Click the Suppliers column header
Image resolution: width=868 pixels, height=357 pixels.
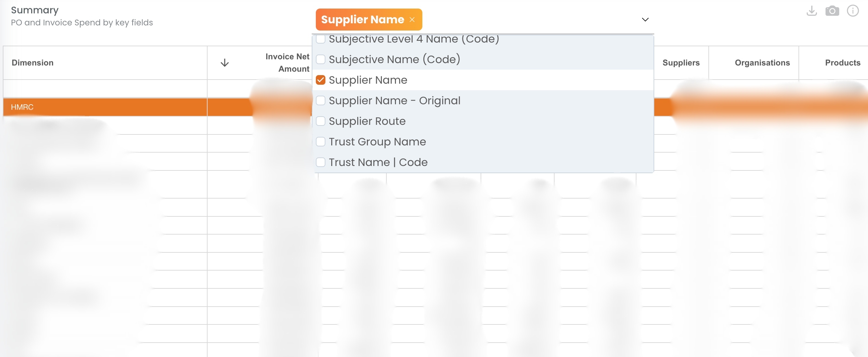pyautogui.click(x=681, y=63)
